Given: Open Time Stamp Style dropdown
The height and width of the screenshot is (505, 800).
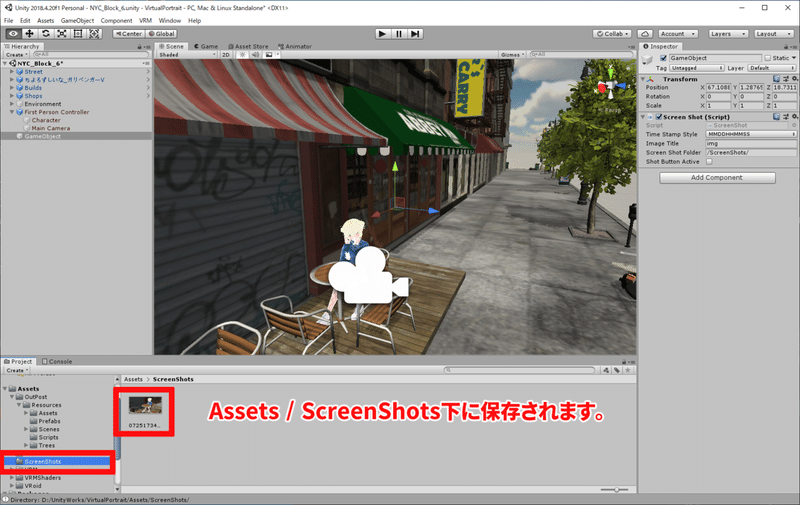Looking at the screenshot, I should point(751,134).
